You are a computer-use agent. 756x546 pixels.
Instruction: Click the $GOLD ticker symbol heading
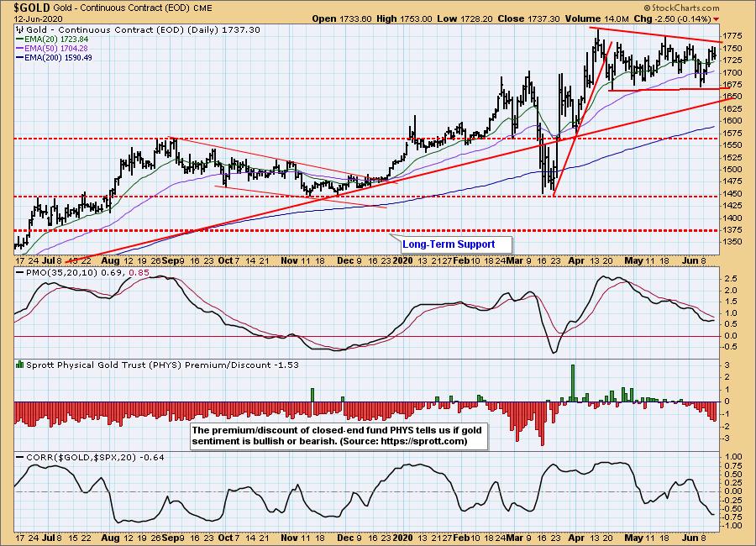point(32,8)
